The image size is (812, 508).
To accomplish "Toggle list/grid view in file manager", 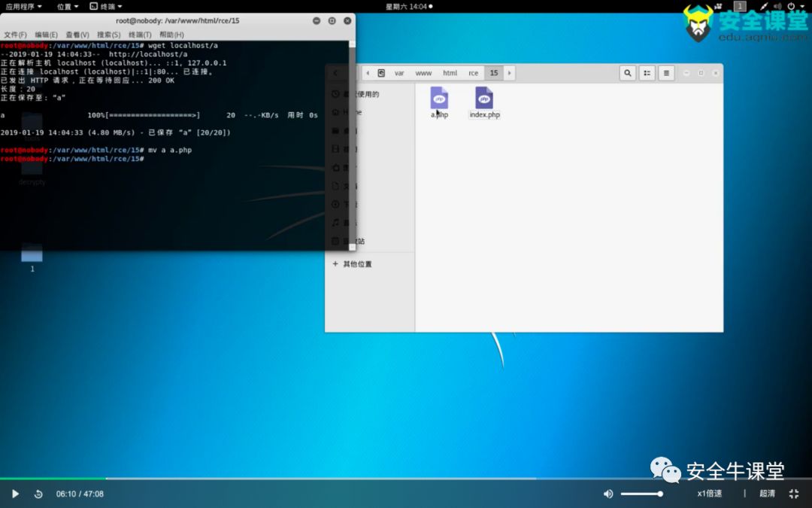I will 647,73.
